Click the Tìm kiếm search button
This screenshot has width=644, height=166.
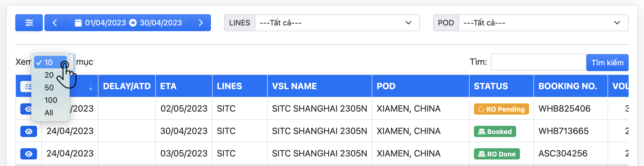(607, 63)
